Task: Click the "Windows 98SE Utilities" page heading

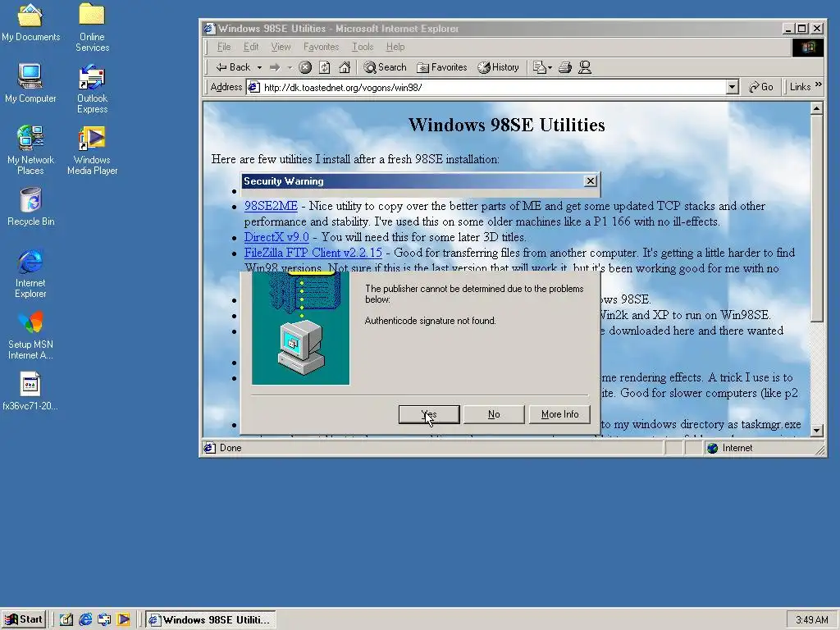Action: tap(506, 125)
